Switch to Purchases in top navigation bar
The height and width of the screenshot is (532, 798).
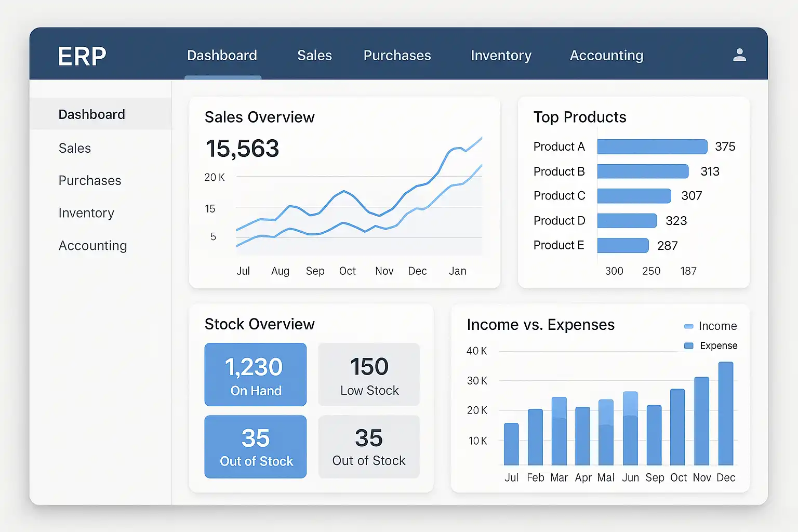click(x=397, y=56)
